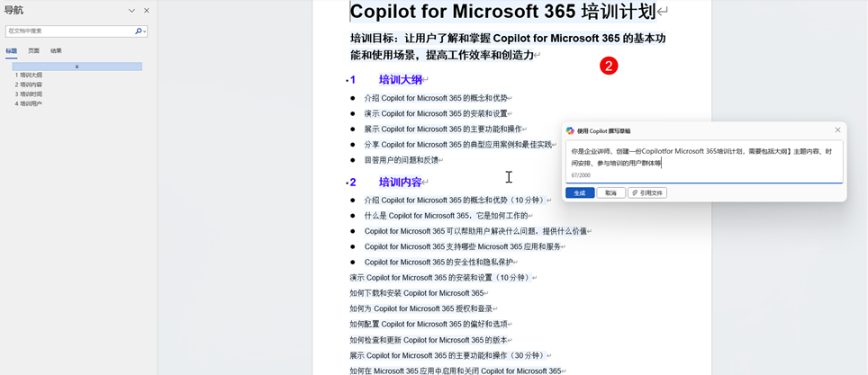
Task: Click the jump-to-top bar above headings list
Action: [x=77, y=67]
